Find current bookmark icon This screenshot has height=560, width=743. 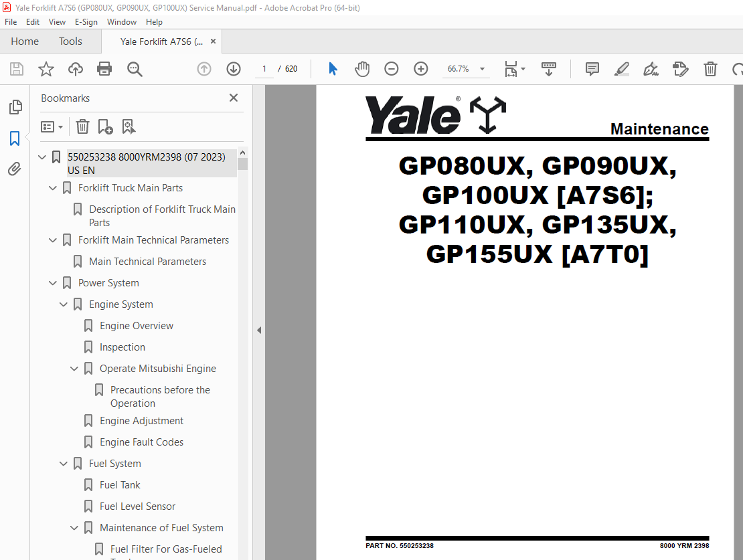click(x=129, y=127)
